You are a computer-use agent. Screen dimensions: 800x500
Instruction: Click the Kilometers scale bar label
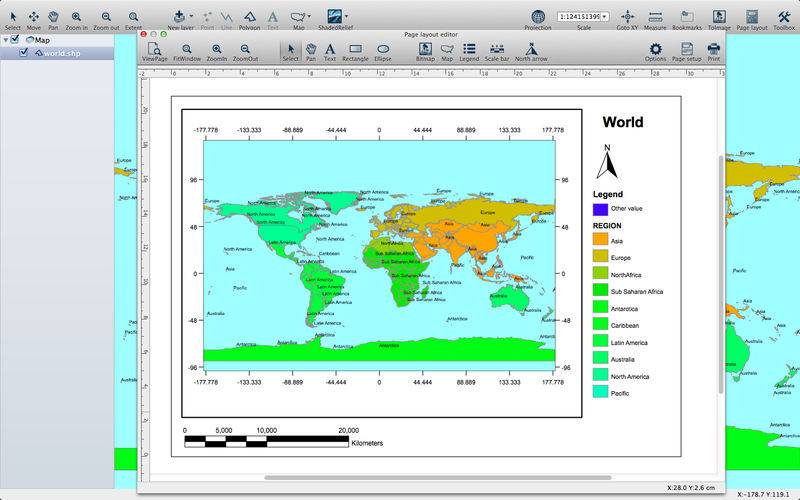[367, 443]
